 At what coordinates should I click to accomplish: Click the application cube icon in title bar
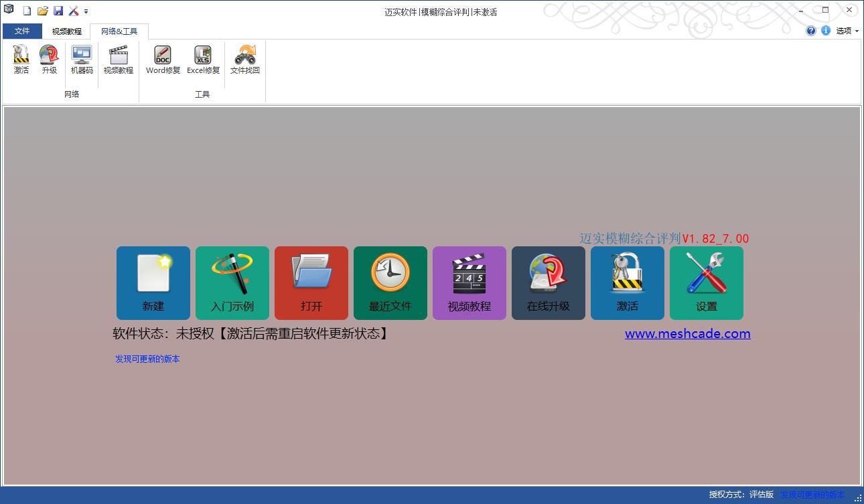click(x=9, y=9)
